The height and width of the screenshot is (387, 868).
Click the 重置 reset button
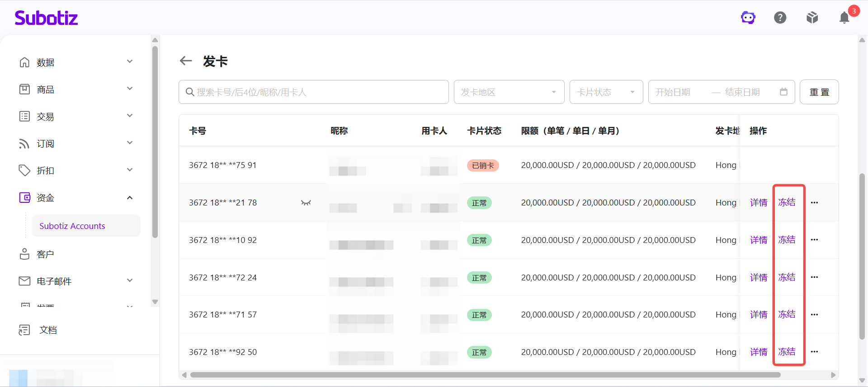(819, 92)
